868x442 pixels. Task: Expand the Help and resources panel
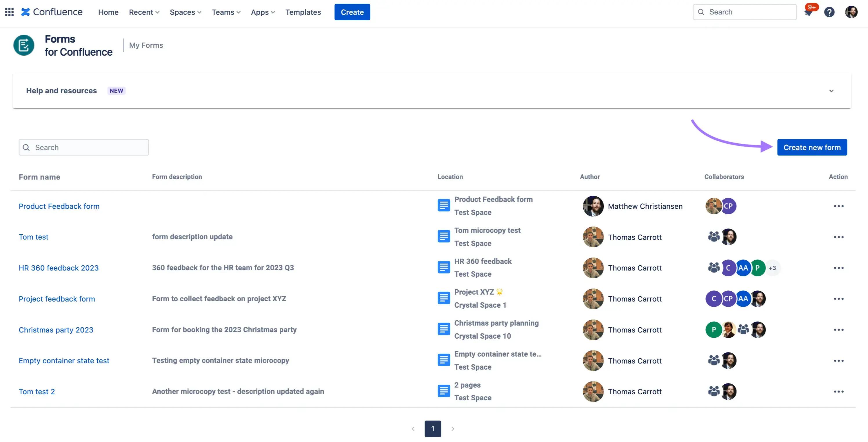[831, 91]
